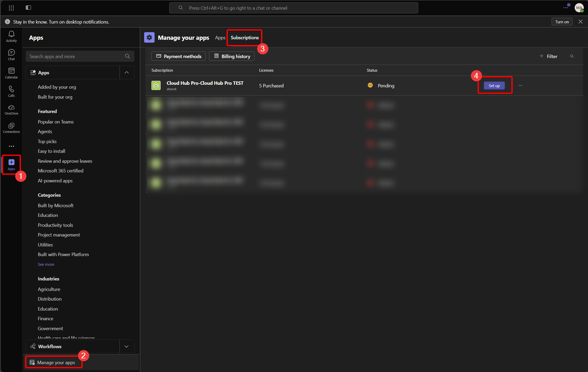This screenshot has width=588, height=372.
Task: Open the Workflows section
Action: click(x=73, y=346)
